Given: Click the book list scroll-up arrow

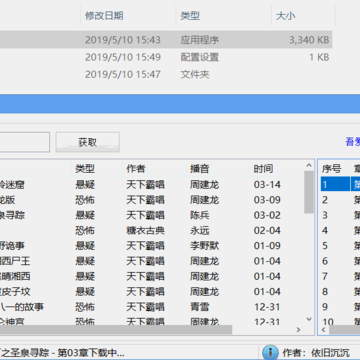Looking at the screenshot, I should [x=309, y=166].
